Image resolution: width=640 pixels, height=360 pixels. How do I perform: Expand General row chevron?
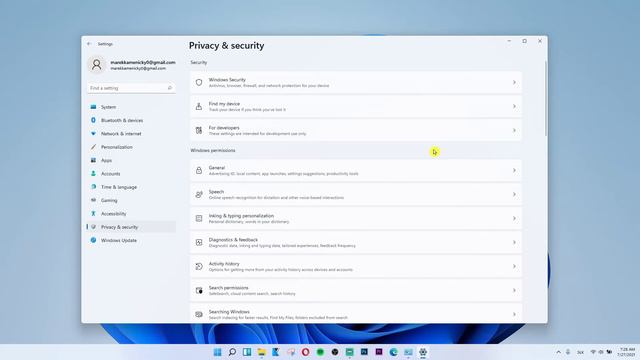pos(514,170)
